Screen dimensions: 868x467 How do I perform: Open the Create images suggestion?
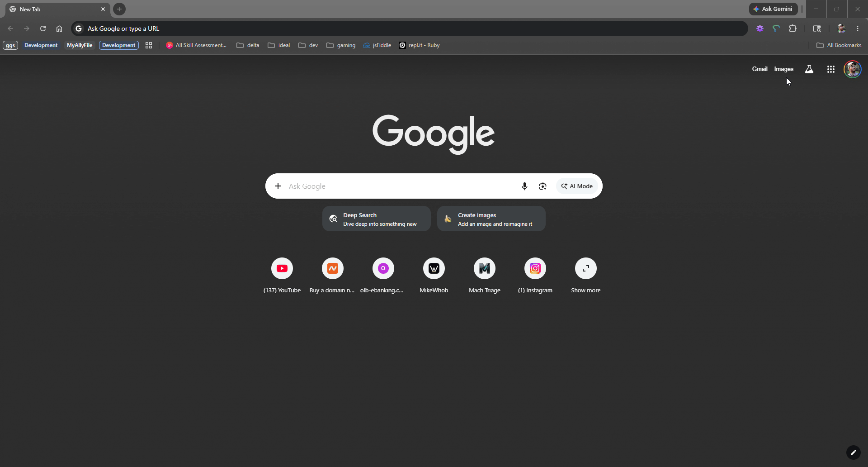point(491,219)
